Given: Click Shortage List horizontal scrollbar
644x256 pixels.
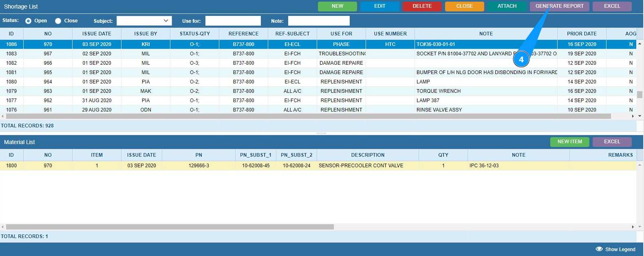Looking at the screenshot, I should [308, 116].
